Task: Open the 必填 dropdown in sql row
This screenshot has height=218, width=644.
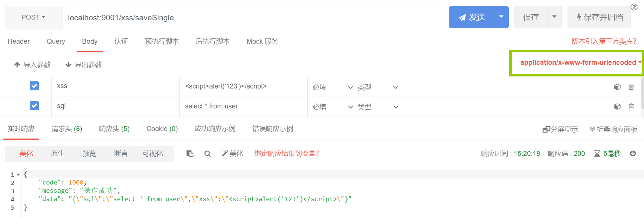Action: (333, 107)
